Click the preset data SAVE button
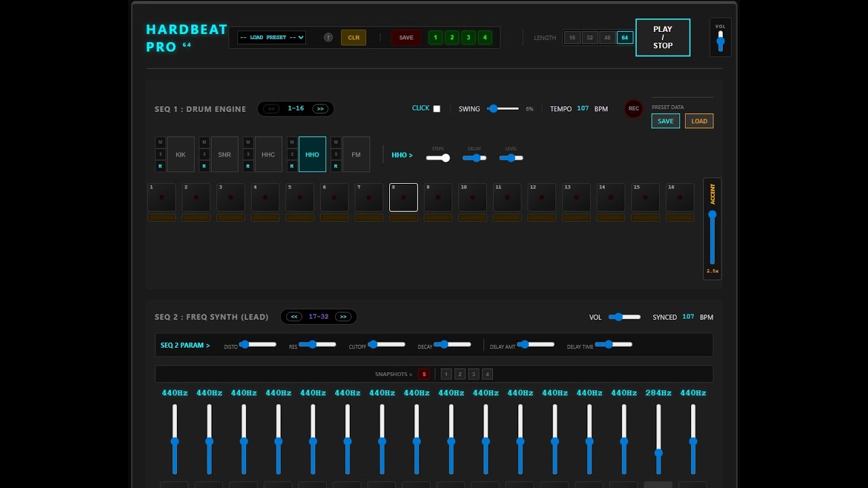The image size is (868, 488). tap(665, 121)
